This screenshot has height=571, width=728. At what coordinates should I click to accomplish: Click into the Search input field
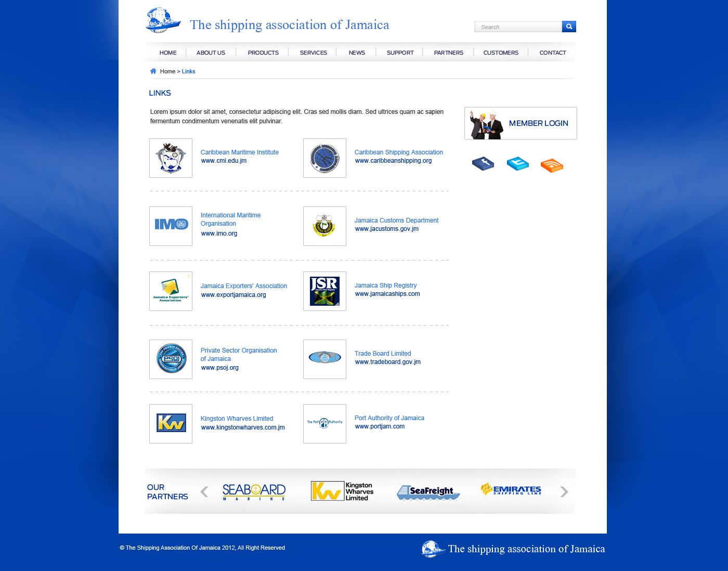pos(518,27)
